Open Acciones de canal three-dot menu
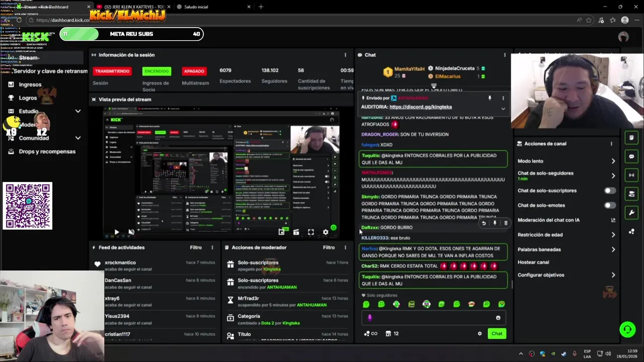644x362 pixels. pyautogui.click(x=611, y=143)
